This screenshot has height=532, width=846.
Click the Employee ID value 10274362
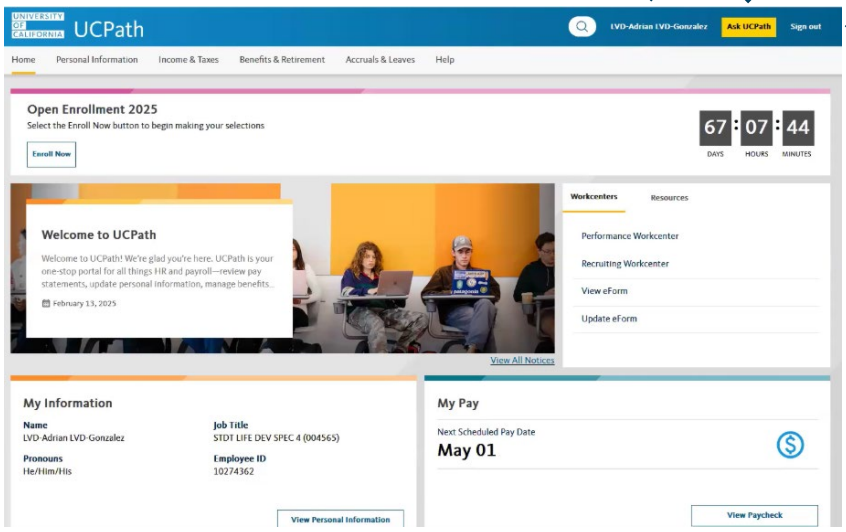(234, 472)
